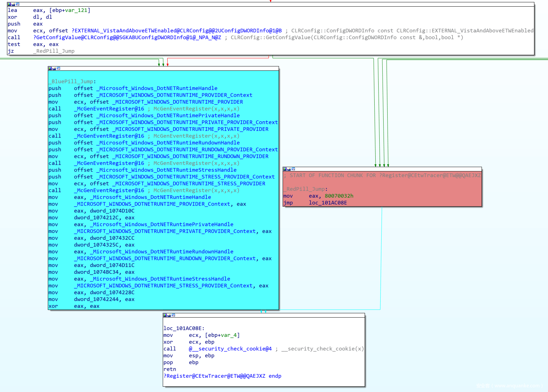Select the 80070032h constant value
Screen dimensions: 548x392
tap(339, 196)
